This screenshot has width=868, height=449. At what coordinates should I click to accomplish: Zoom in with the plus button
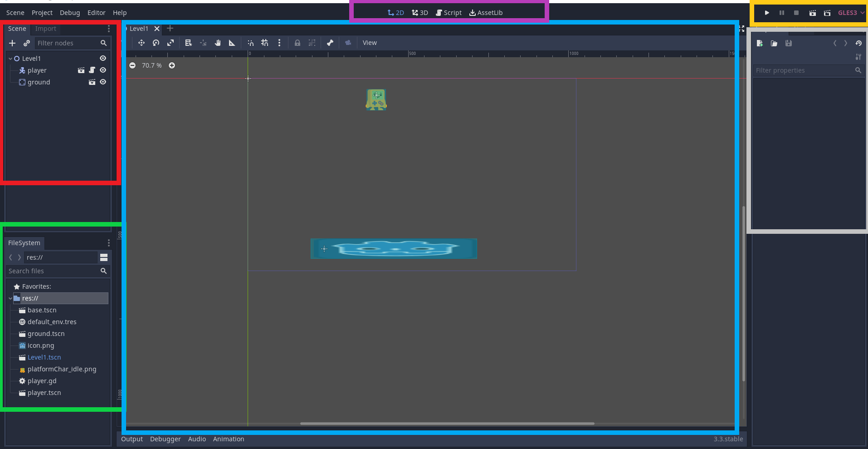pyautogui.click(x=172, y=65)
